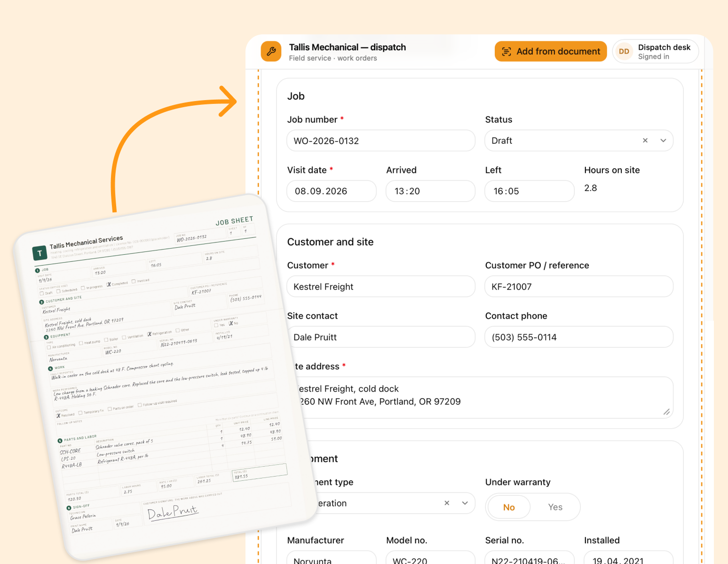Clear the Status field selection
Image resolution: width=728 pixels, height=564 pixels.
click(x=645, y=141)
